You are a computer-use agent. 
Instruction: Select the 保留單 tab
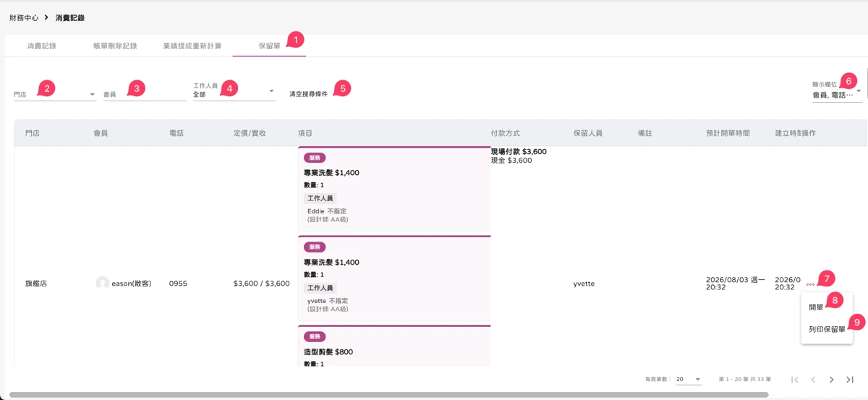(269, 46)
